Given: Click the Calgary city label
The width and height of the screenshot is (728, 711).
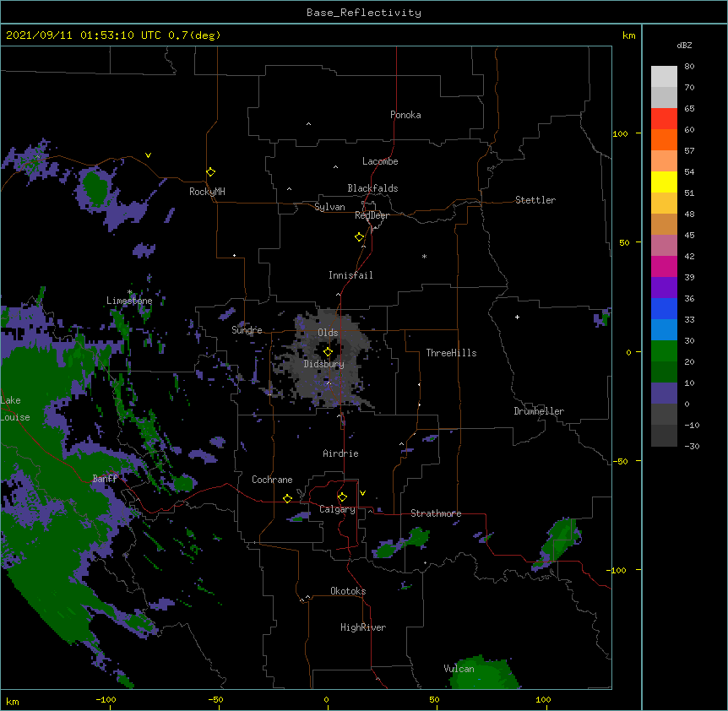Looking at the screenshot, I should tap(337, 509).
